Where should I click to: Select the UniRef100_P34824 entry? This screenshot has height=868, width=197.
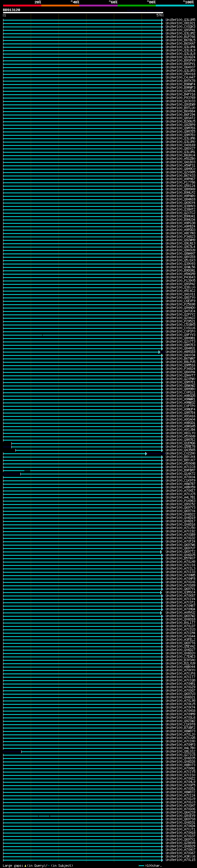180,369
